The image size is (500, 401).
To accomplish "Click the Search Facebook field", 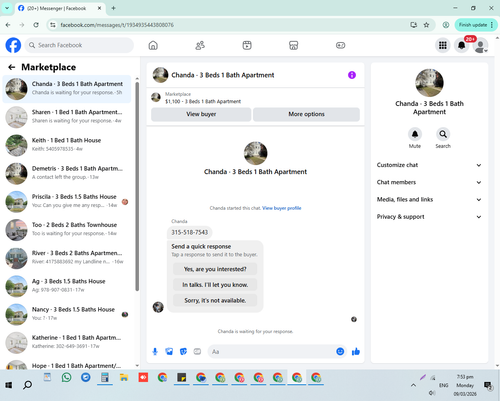I will pos(79,45).
